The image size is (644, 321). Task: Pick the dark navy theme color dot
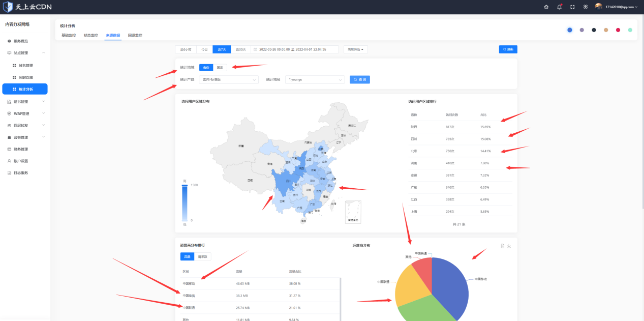pyautogui.click(x=594, y=30)
